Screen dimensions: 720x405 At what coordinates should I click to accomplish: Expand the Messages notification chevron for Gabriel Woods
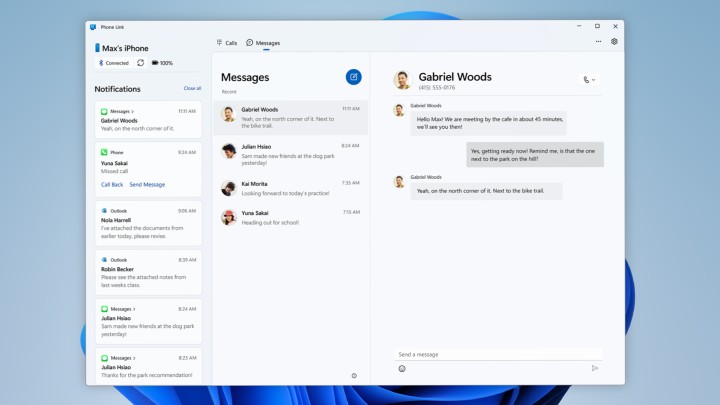[134, 111]
